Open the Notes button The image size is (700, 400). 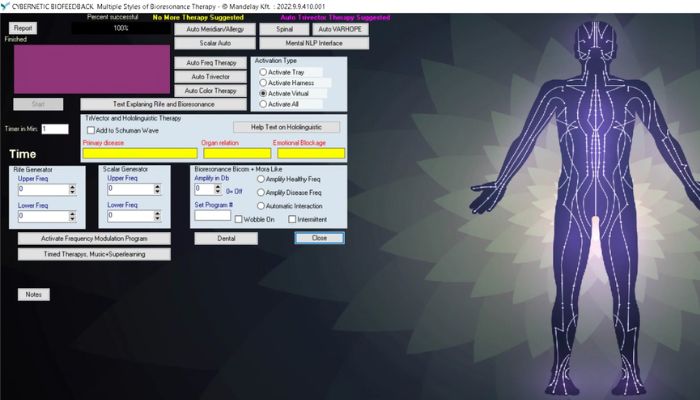(x=33, y=295)
